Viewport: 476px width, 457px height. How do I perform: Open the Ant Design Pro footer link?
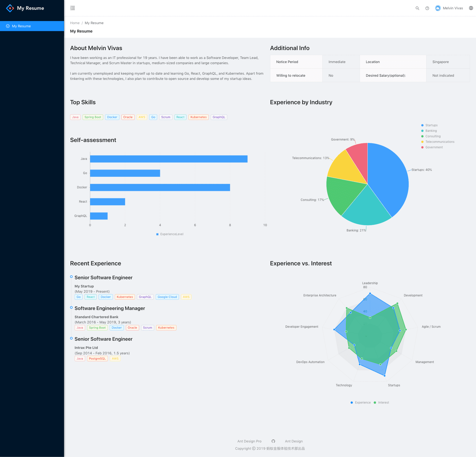click(x=249, y=441)
